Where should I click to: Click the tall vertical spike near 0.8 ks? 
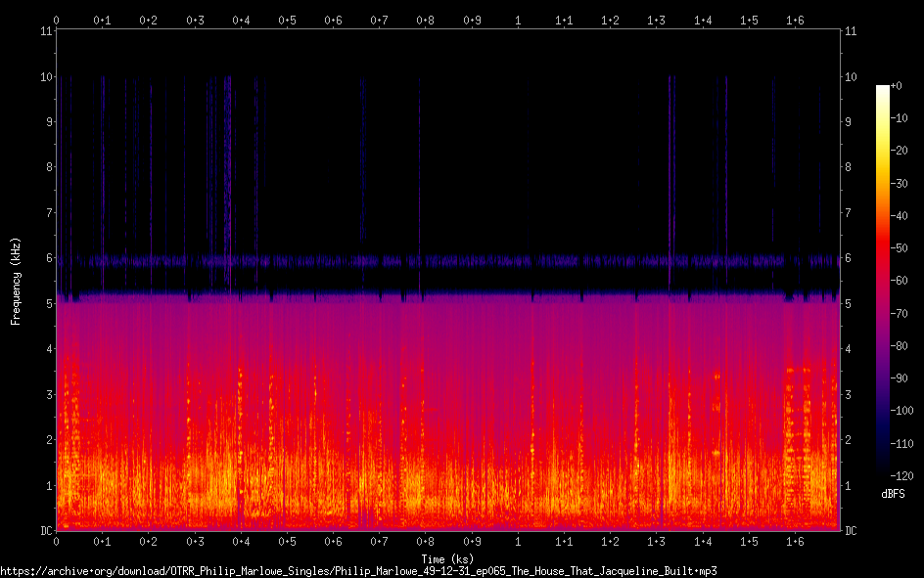tap(420, 186)
